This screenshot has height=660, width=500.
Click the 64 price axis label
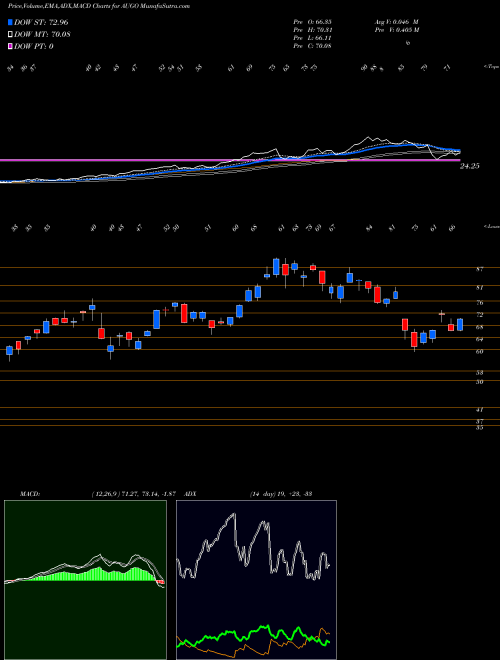pos(479,339)
